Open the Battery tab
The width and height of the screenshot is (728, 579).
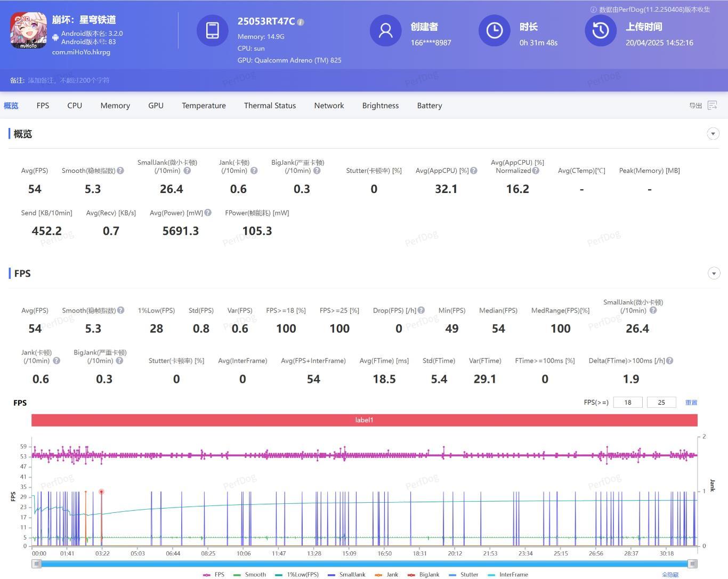point(429,106)
